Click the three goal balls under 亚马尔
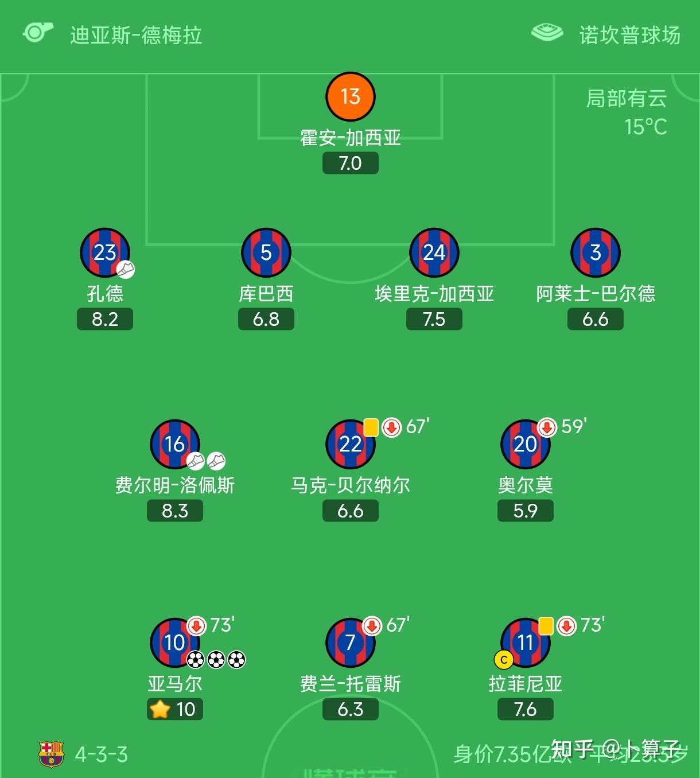The image size is (700, 778). pyautogui.click(x=216, y=660)
